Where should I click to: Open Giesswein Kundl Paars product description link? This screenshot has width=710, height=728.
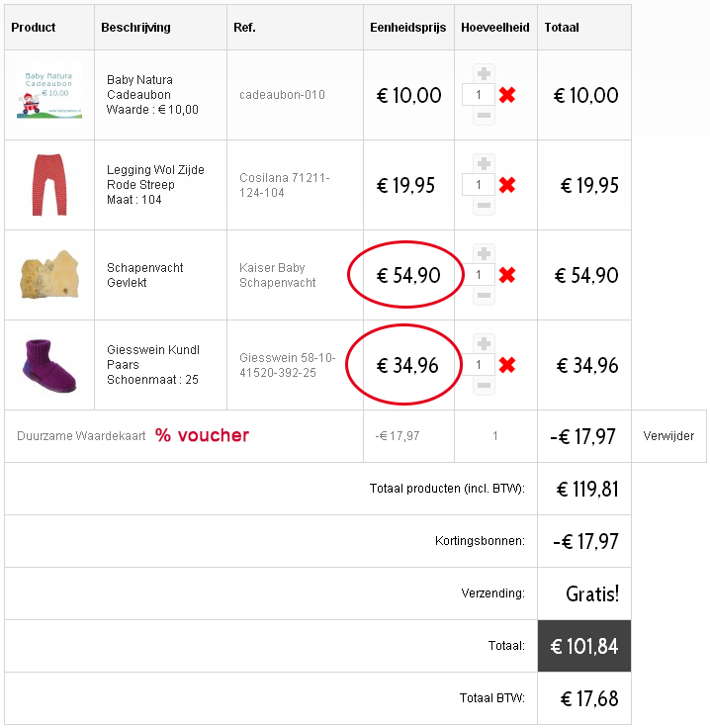(x=153, y=365)
